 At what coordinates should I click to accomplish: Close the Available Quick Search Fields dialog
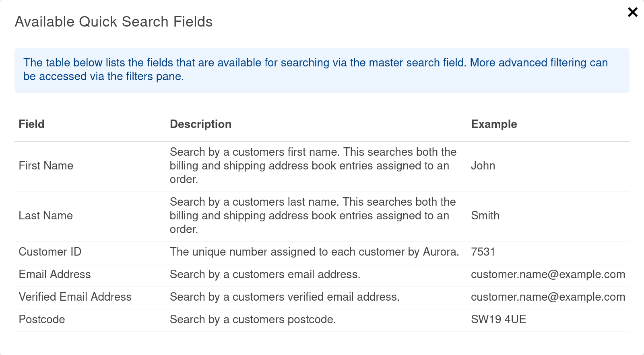pos(632,12)
